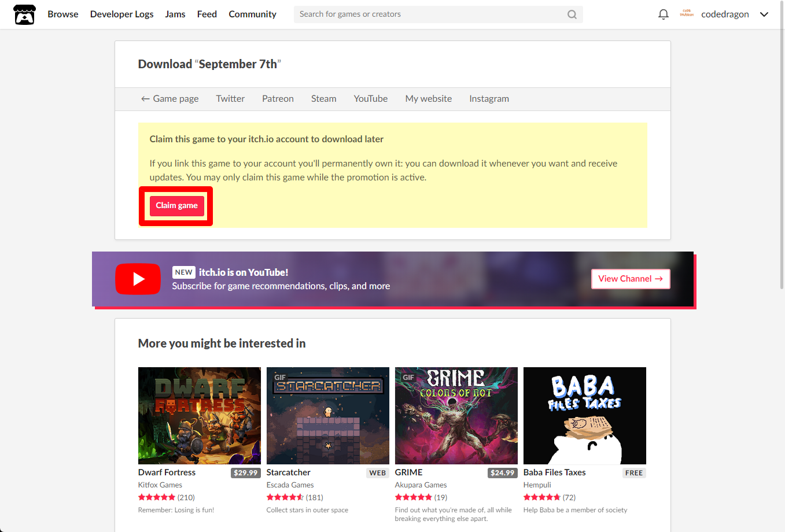Open GRIME game thumbnail

tap(456, 416)
